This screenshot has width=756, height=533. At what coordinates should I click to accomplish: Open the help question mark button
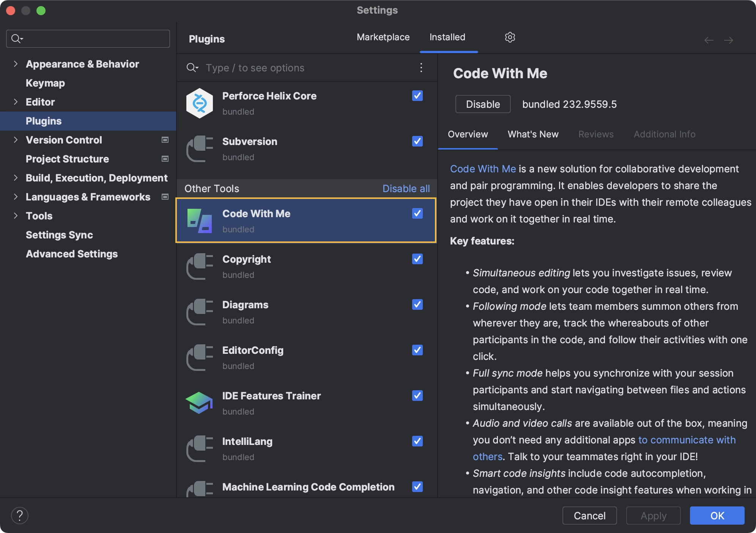[x=20, y=516]
